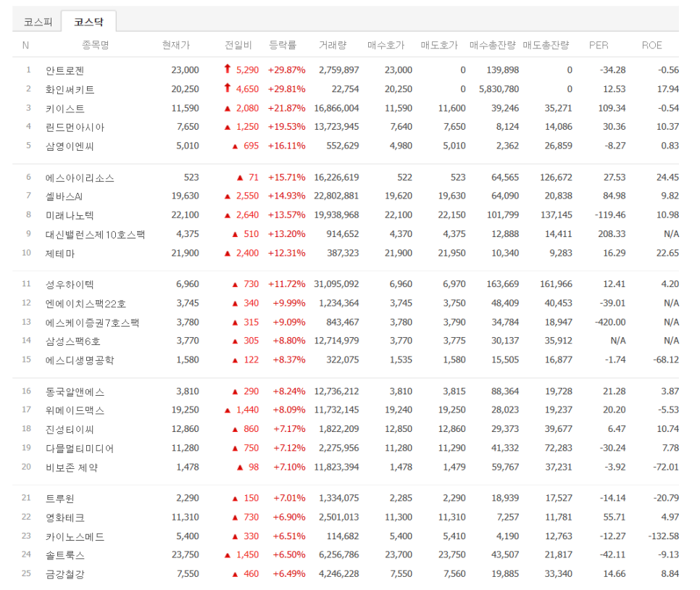Click the PER column header
Viewport: 700px width, 590px height.
[x=599, y=45]
